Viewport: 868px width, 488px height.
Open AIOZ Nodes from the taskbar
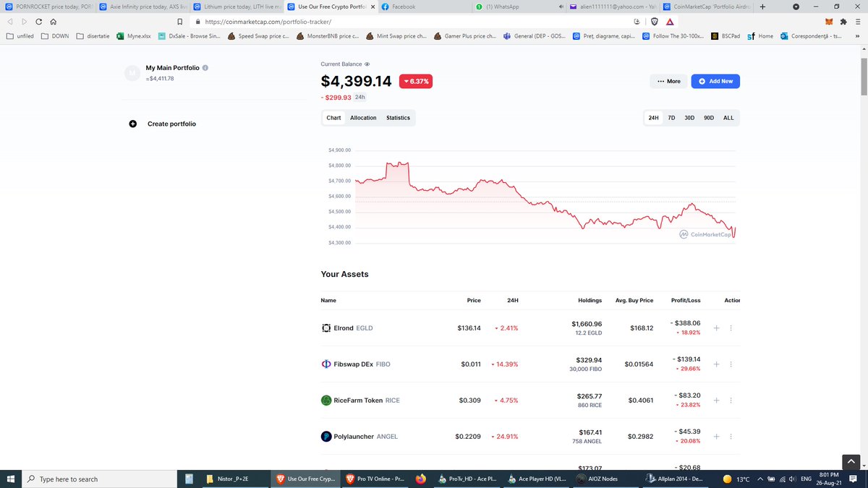coord(599,479)
